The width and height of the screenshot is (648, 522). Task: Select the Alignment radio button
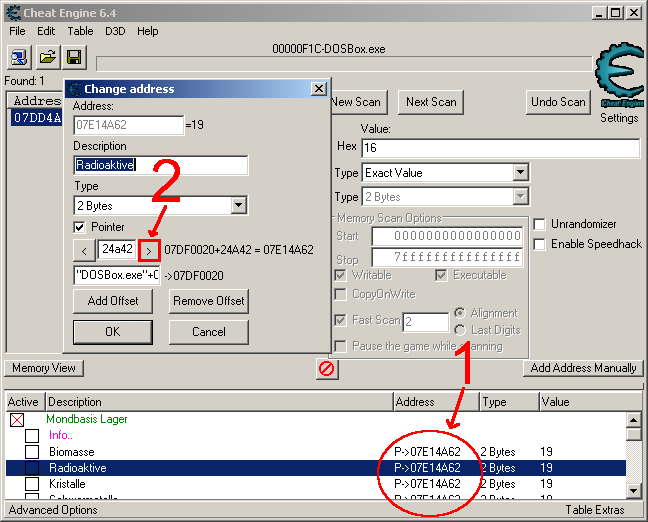460,313
